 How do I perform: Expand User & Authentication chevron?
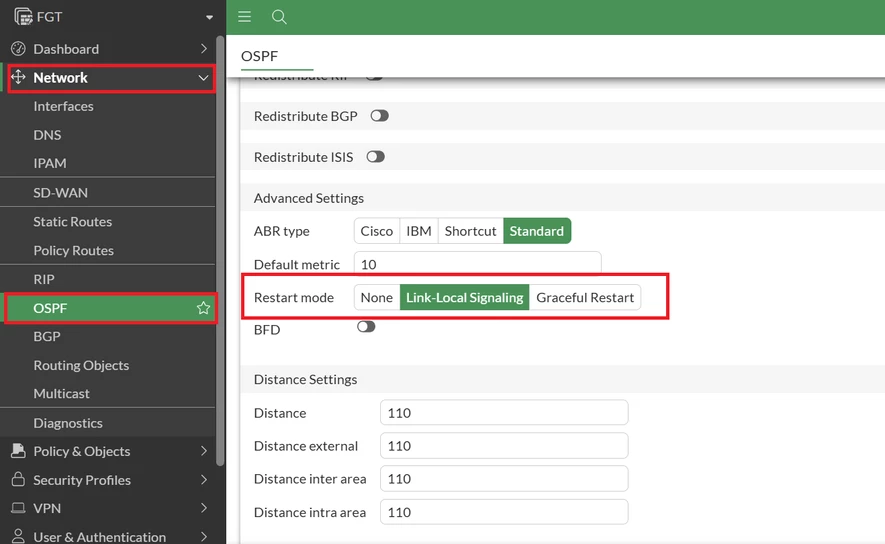point(204,537)
